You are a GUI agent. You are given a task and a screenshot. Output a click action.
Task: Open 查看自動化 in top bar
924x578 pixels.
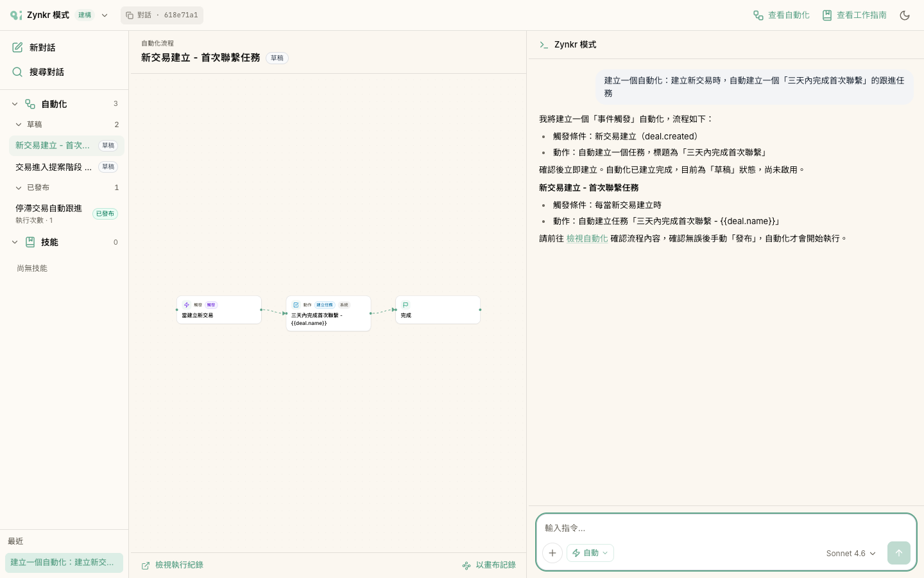781,15
